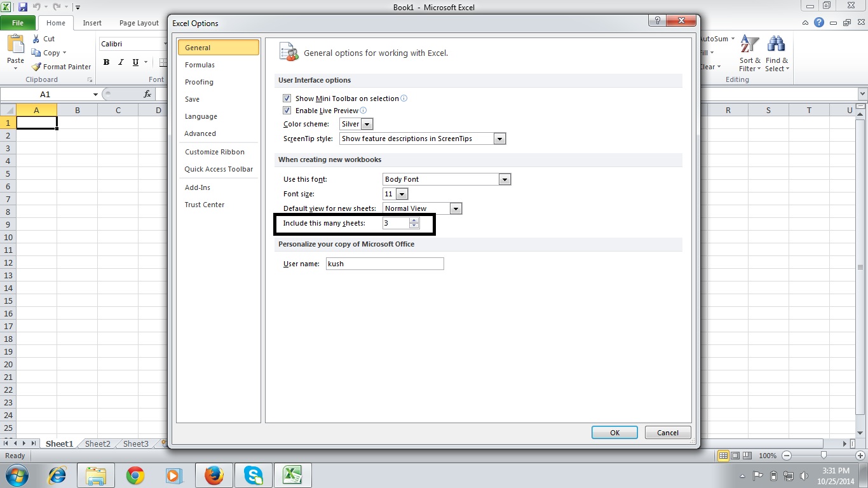Switch to the Page Layout ribbon tab
The height and width of the screenshot is (488, 868).
point(139,23)
